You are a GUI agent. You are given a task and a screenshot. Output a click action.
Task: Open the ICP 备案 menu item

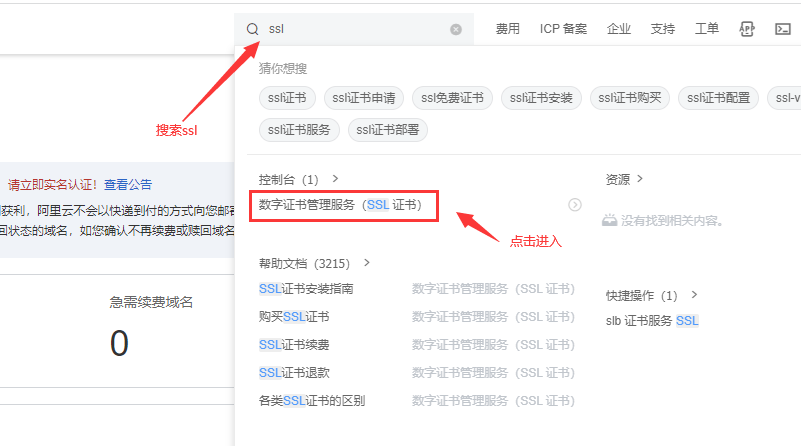(563, 29)
